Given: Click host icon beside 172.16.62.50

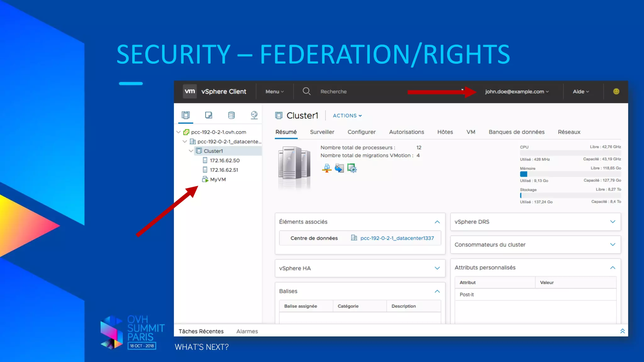Looking at the screenshot, I should 205,160.
